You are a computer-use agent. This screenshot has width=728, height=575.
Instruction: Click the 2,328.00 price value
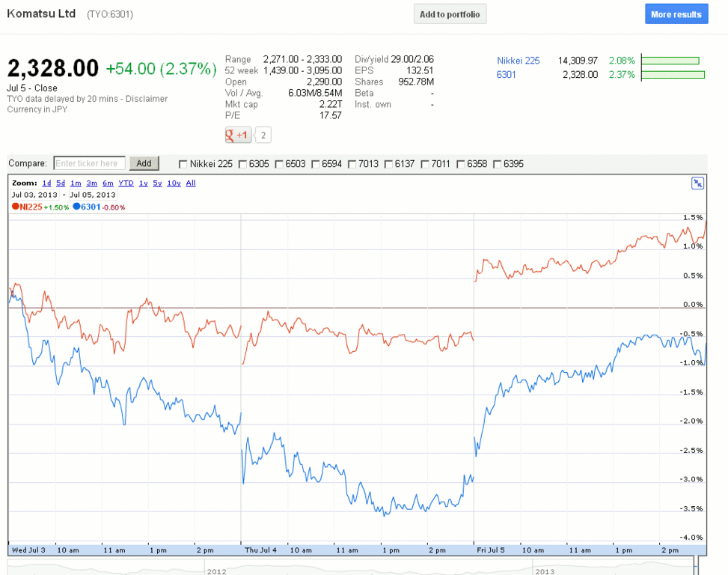(x=53, y=68)
